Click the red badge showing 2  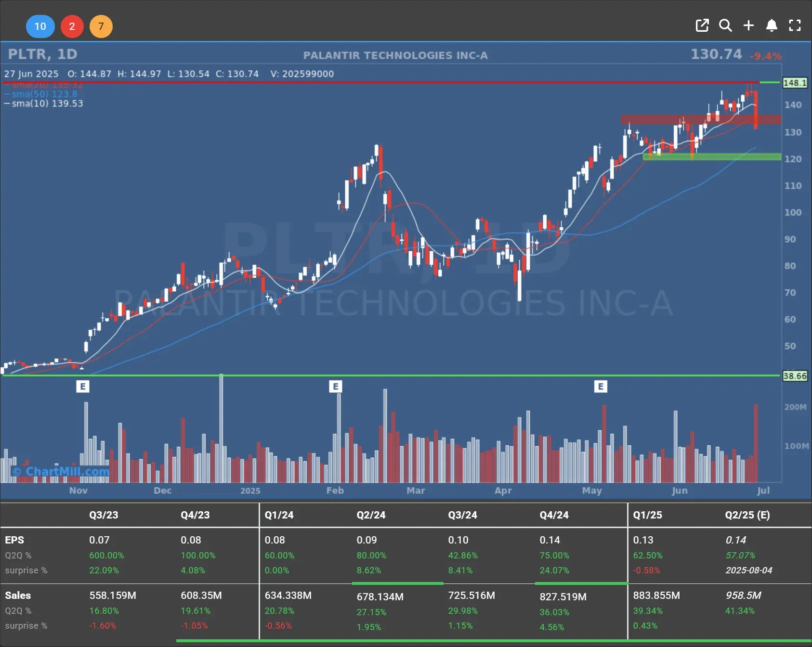pos(72,26)
